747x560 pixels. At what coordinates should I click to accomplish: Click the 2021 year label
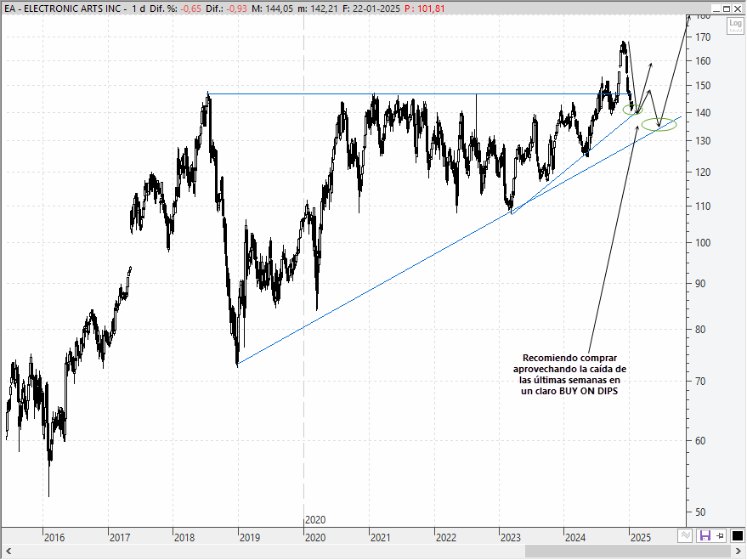pos(380,538)
